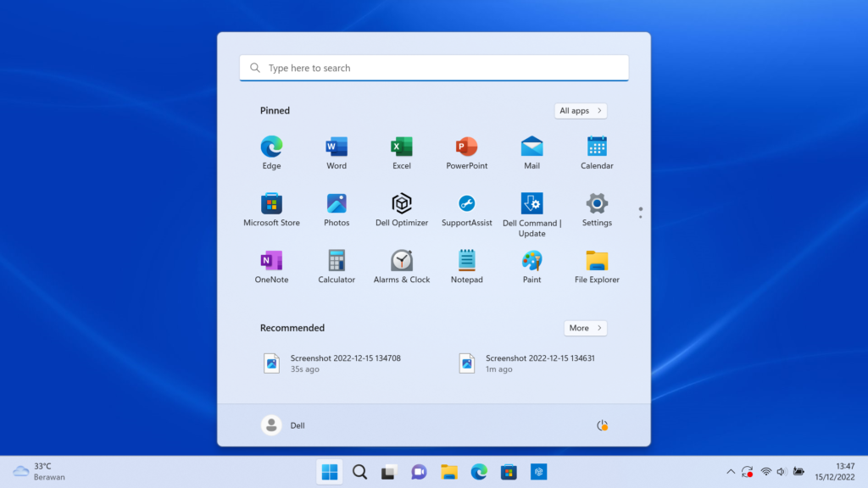Open Microsoft Store in pinned apps

point(271,210)
